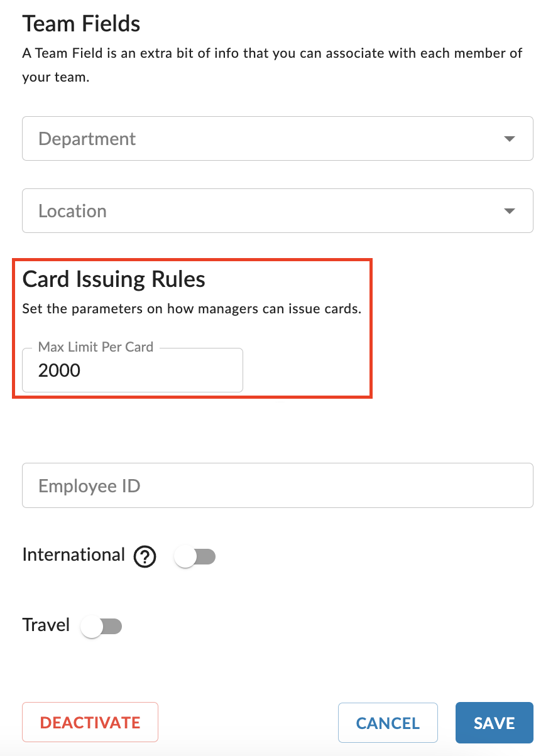Click the International label text
Image resolution: width=558 pixels, height=756 pixels.
click(74, 555)
